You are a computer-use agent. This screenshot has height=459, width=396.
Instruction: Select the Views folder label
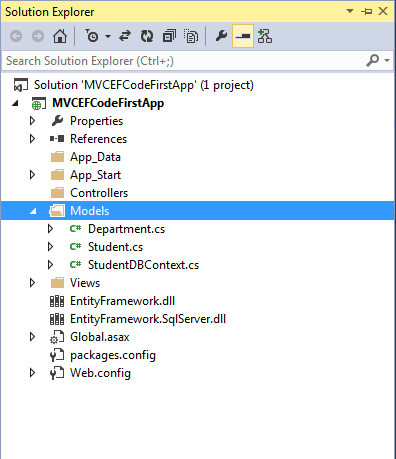point(85,283)
